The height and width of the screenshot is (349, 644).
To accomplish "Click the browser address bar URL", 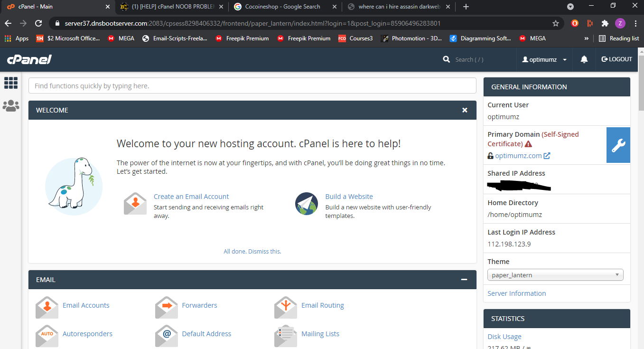I will tap(252, 23).
